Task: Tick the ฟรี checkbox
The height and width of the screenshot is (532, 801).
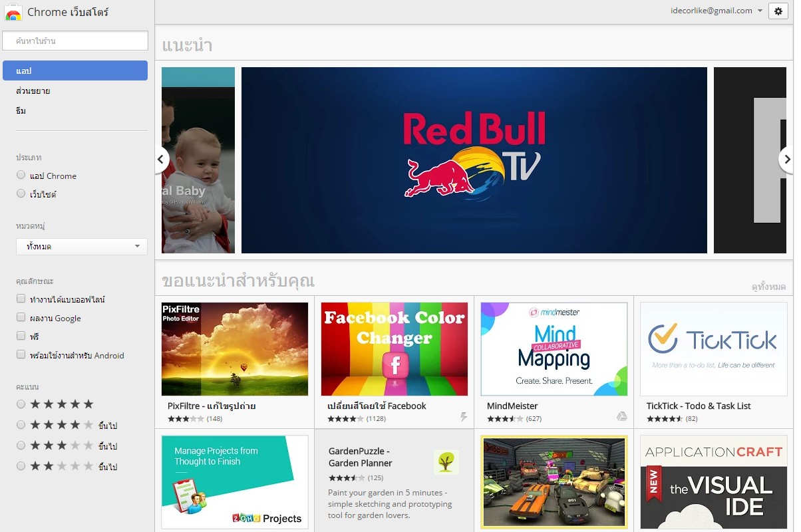Action: click(21, 336)
